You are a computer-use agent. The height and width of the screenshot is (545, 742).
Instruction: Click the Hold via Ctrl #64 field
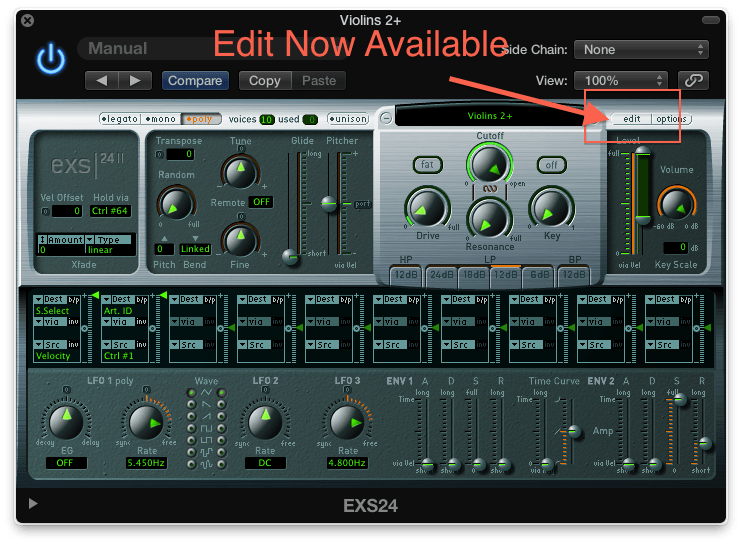pyautogui.click(x=110, y=211)
